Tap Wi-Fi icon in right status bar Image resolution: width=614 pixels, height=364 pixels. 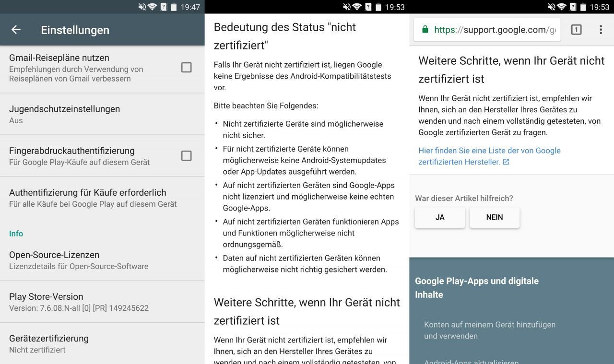[x=561, y=7]
